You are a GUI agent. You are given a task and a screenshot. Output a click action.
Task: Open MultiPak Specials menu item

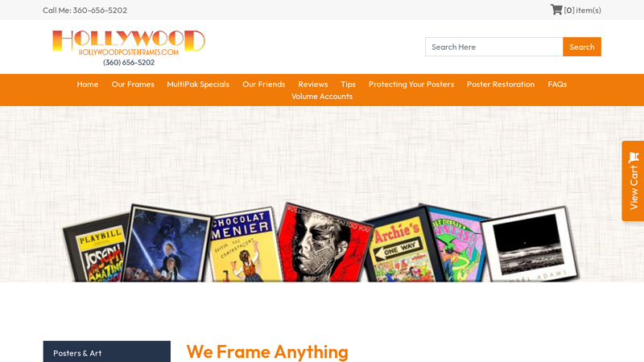click(x=198, y=84)
